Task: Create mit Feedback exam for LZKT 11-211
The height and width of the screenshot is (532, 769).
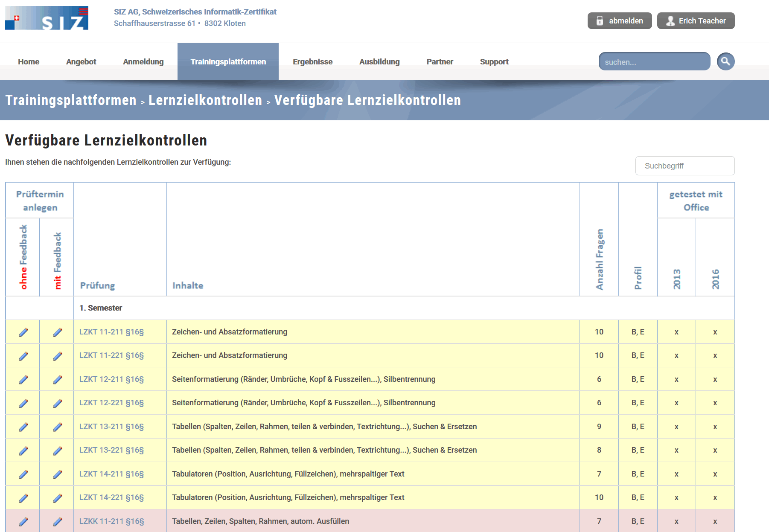Action: click(x=58, y=332)
